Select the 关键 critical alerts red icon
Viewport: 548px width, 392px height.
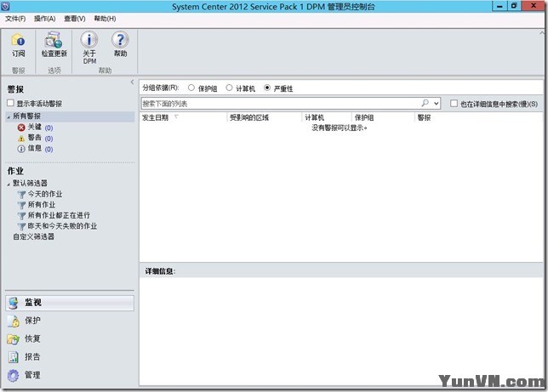click(21, 128)
